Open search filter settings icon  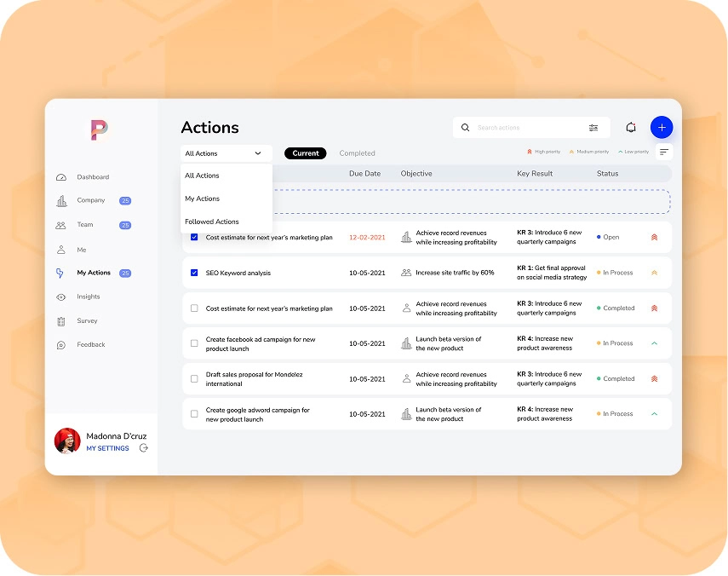[593, 128]
